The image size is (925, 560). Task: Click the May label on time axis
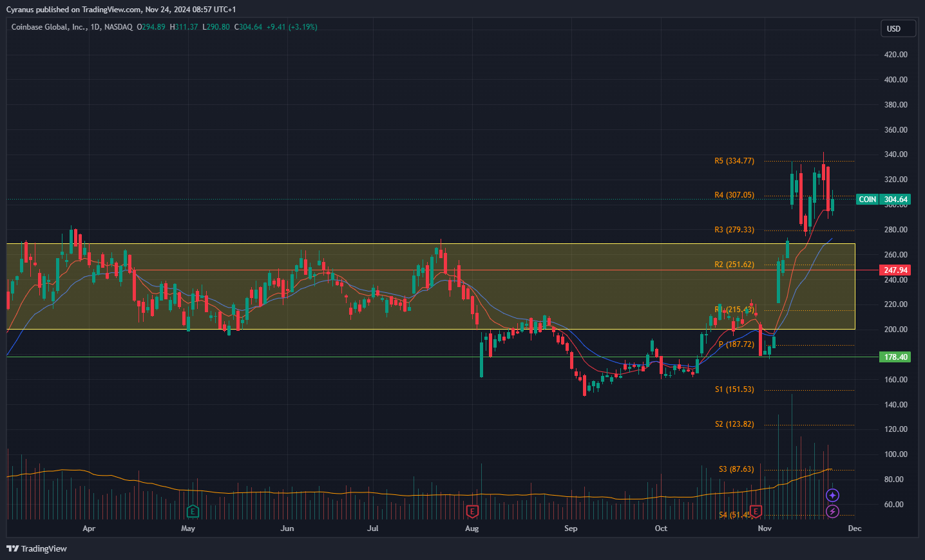tap(188, 528)
